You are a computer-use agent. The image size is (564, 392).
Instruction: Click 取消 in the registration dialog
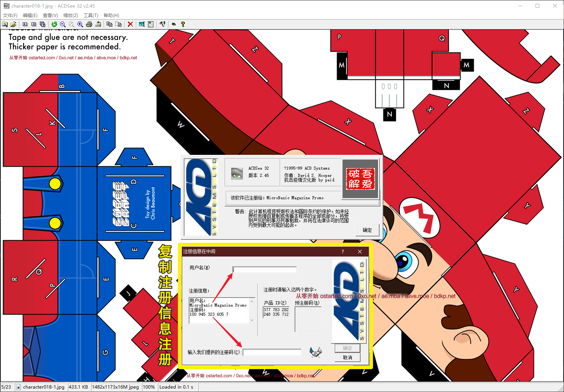pos(347,357)
